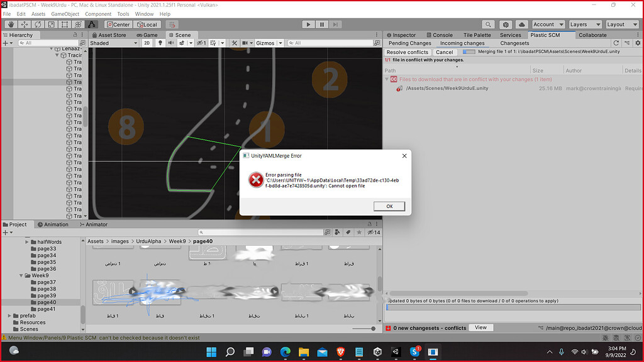
Task: Refresh the Plastic SCM incoming changes
Action: click(x=616, y=42)
